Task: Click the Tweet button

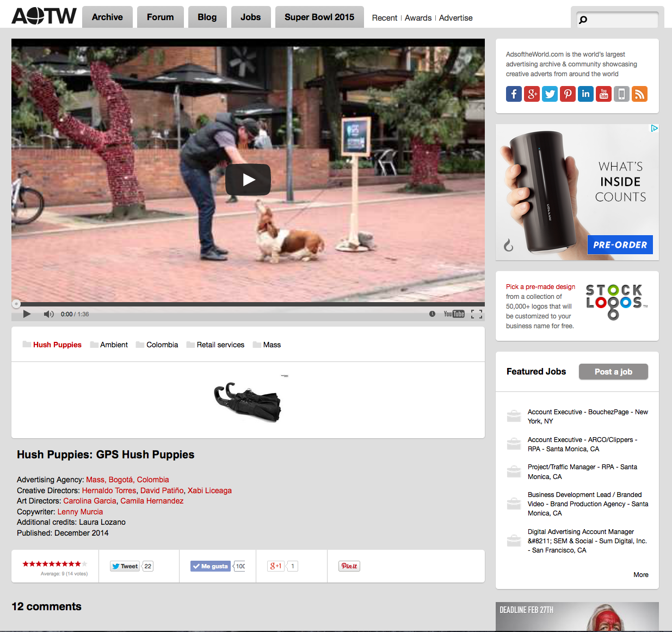Action: 125,566
